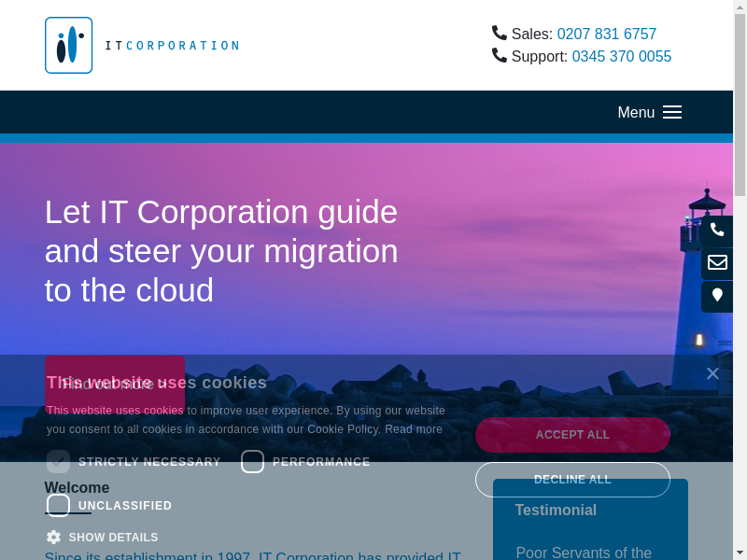Click the Decline All button

(x=572, y=480)
